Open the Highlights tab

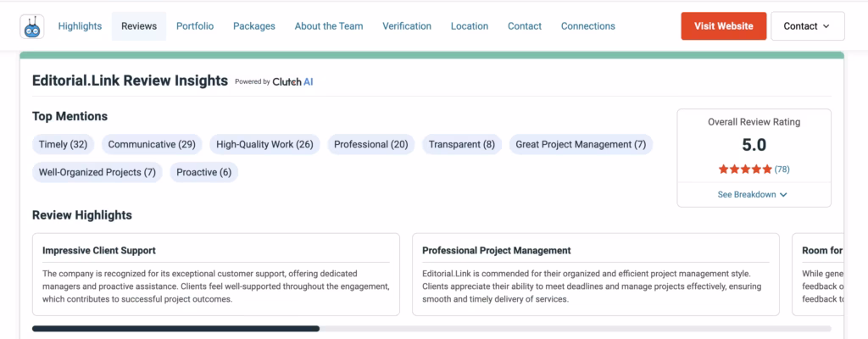pos(81,26)
